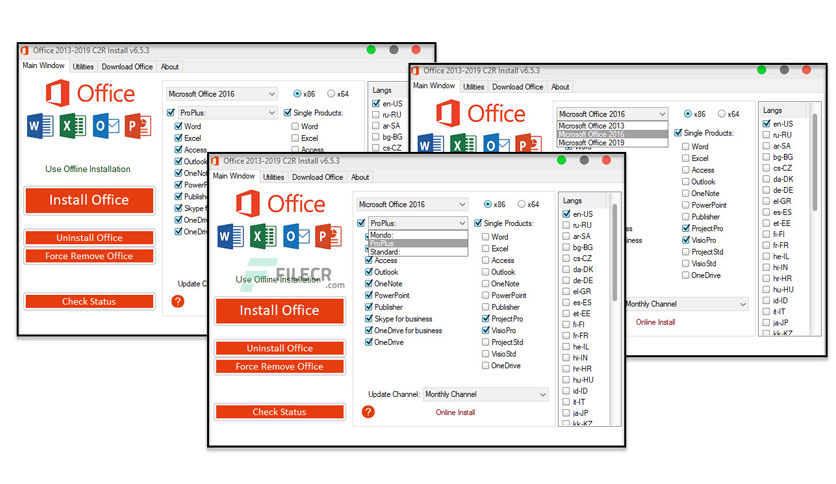
Task: Click the red question mark help icon in front window
Action: pos(368,412)
